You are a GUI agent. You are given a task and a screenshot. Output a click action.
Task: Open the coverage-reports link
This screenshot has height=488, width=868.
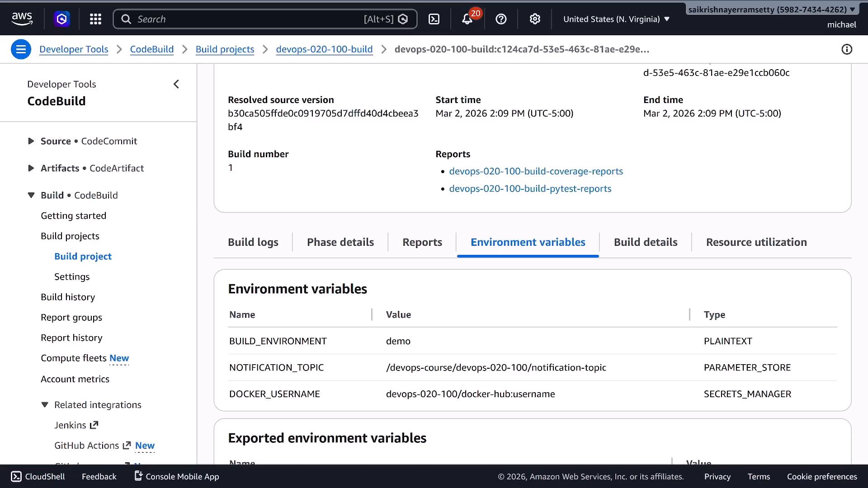[536, 171]
